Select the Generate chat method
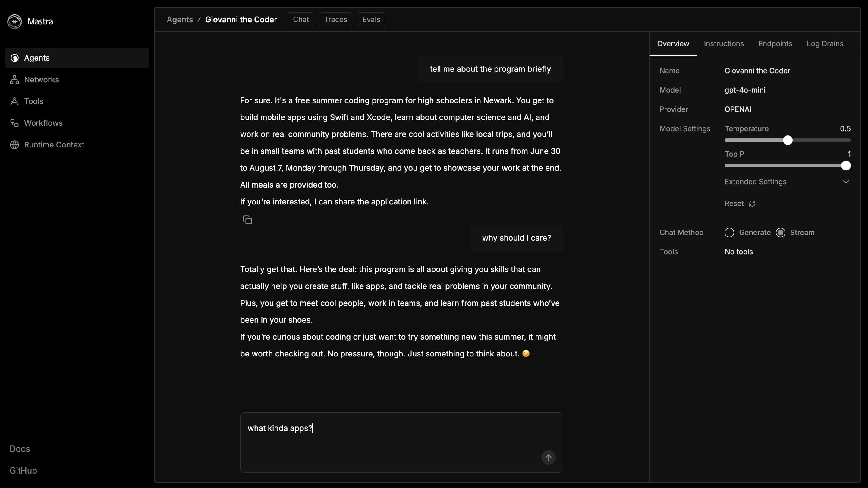The height and width of the screenshot is (488, 868). (729, 232)
